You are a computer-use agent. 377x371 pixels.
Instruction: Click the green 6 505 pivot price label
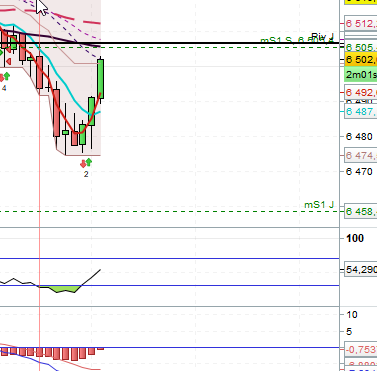[361, 47]
